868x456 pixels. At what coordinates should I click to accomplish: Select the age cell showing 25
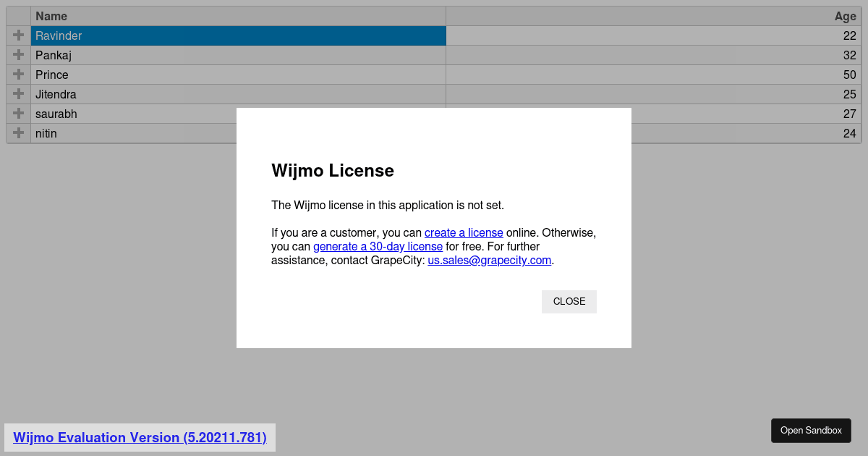pos(654,94)
